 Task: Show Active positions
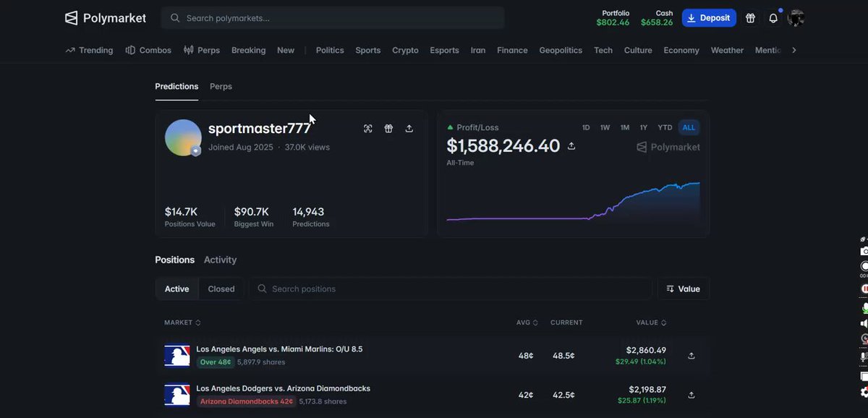tap(176, 289)
